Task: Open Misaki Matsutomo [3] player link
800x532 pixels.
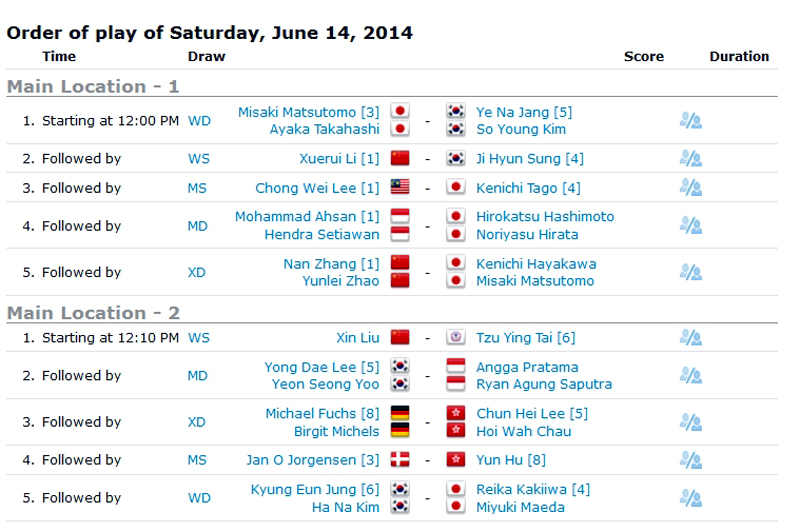Action: point(308,112)
